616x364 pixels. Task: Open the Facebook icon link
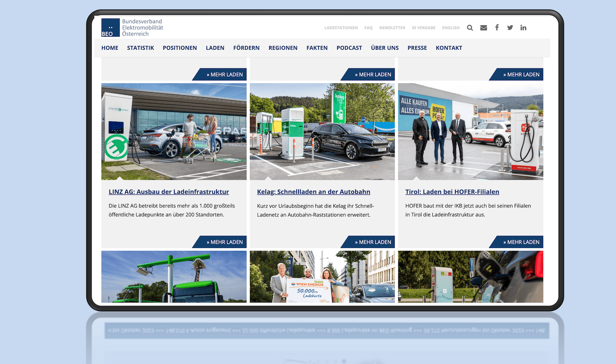pyautogui.click(x=497, y=27)
